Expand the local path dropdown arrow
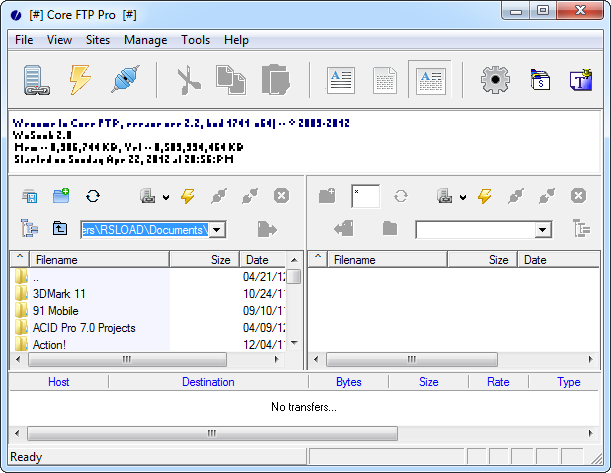The width and height of the screenshot is (611, 473). 217,229
